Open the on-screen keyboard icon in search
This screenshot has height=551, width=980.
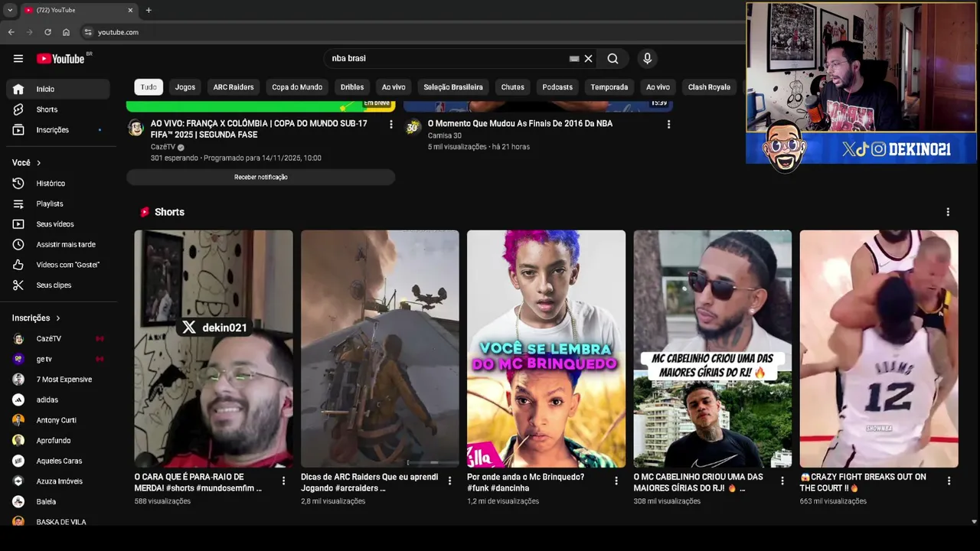[x=574, y=58]
